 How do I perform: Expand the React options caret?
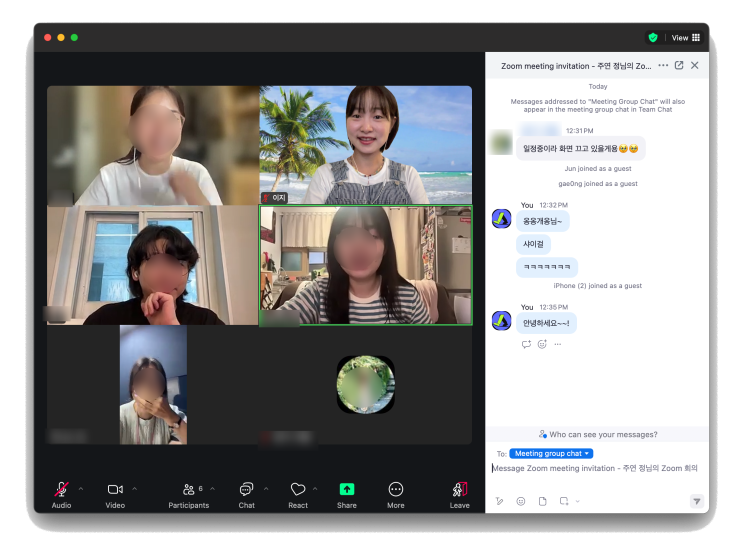[315, 488]
